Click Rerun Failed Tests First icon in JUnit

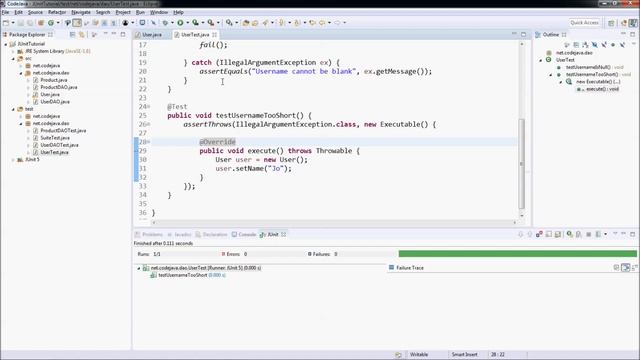579,234
